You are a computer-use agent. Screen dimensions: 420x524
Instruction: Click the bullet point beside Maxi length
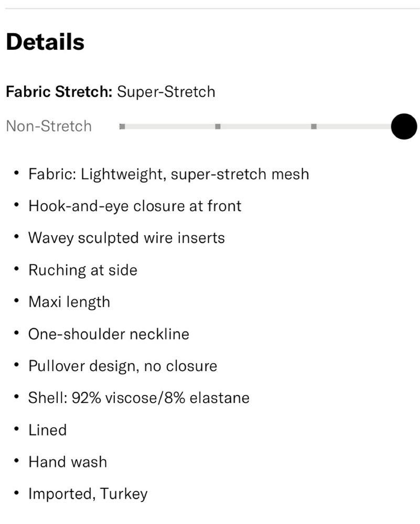(17, 302)
